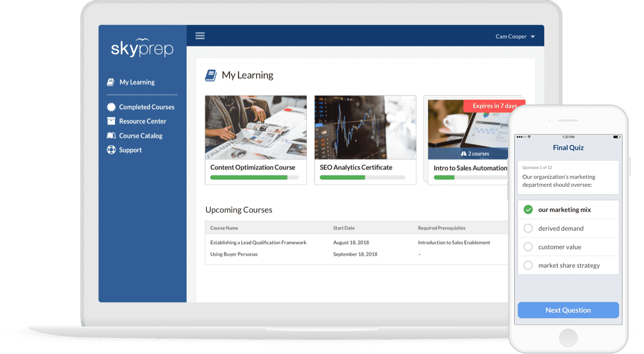Click the phone 1:20 PM clock

coord(568,136)
